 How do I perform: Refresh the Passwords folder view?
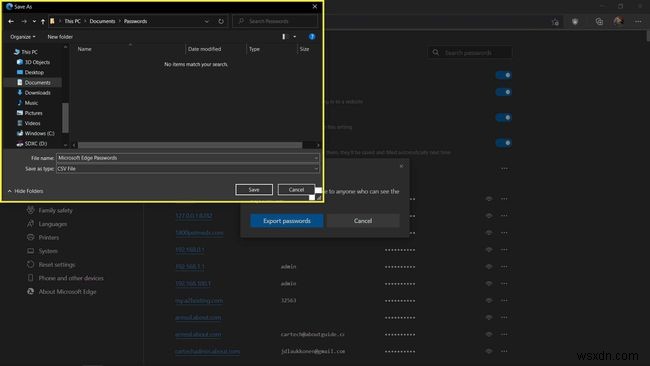pyautogui.click(x=221, y=21)
